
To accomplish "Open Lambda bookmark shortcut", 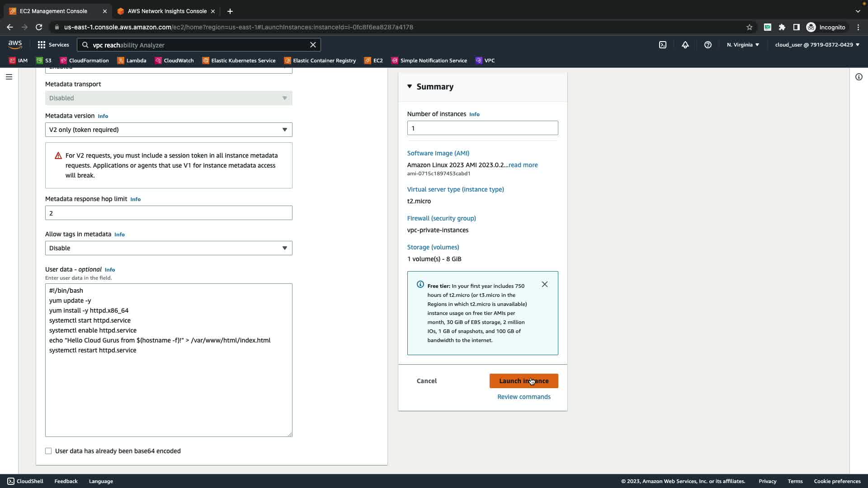I will tap(132, 61).
